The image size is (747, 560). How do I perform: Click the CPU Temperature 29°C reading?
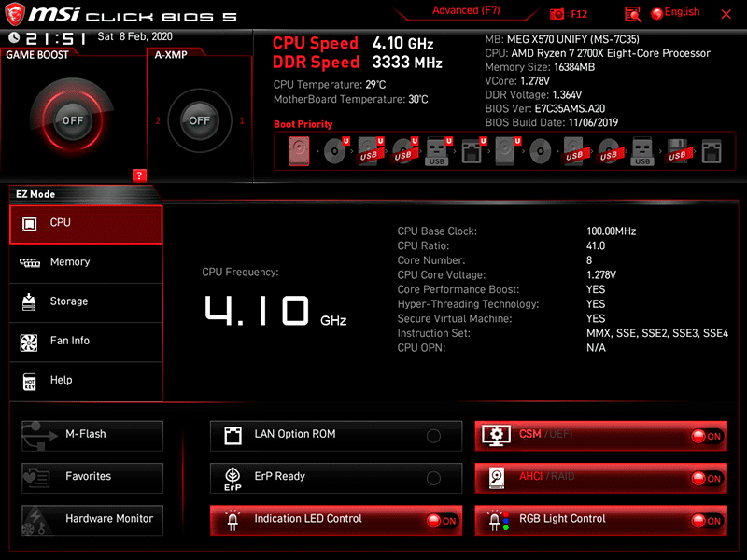[330, 85]
